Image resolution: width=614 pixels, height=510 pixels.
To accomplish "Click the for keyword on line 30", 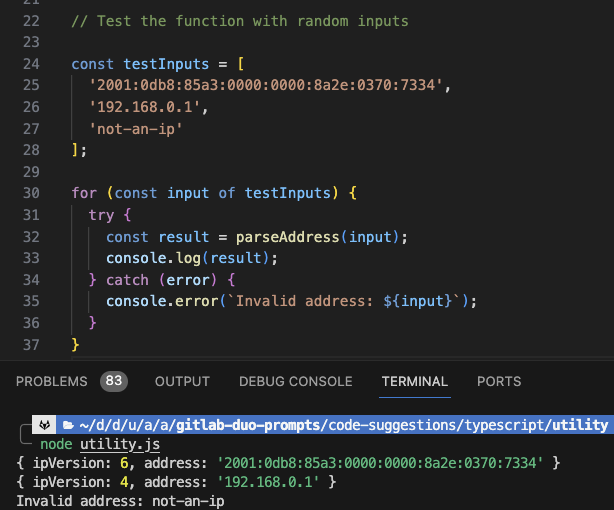I will (x=84, y=193).
